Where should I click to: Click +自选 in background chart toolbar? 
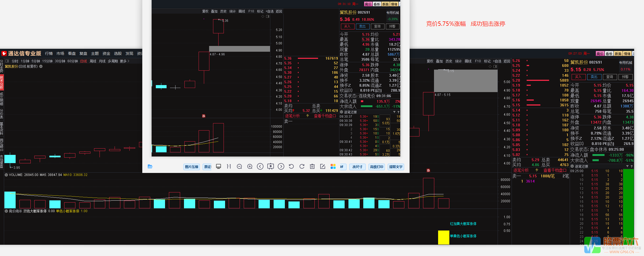click(497, 61)
